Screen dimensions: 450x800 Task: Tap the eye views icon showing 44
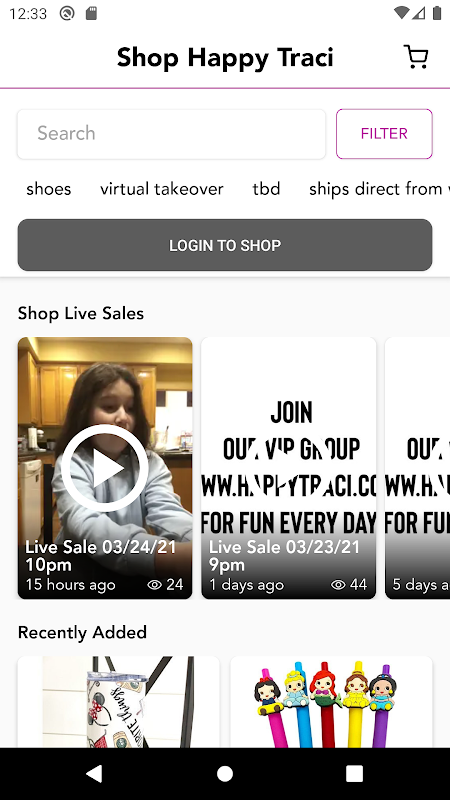click(x=338, y=585)
